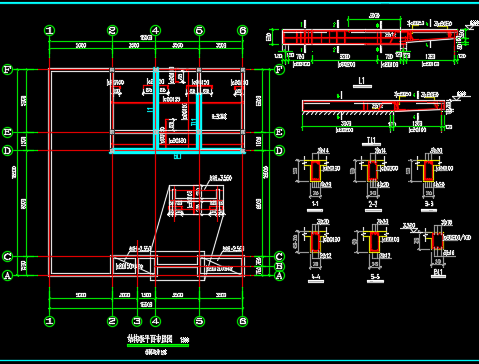
Task: Pick grid bubble 4 in the bottom axis row
Action: 155,321
